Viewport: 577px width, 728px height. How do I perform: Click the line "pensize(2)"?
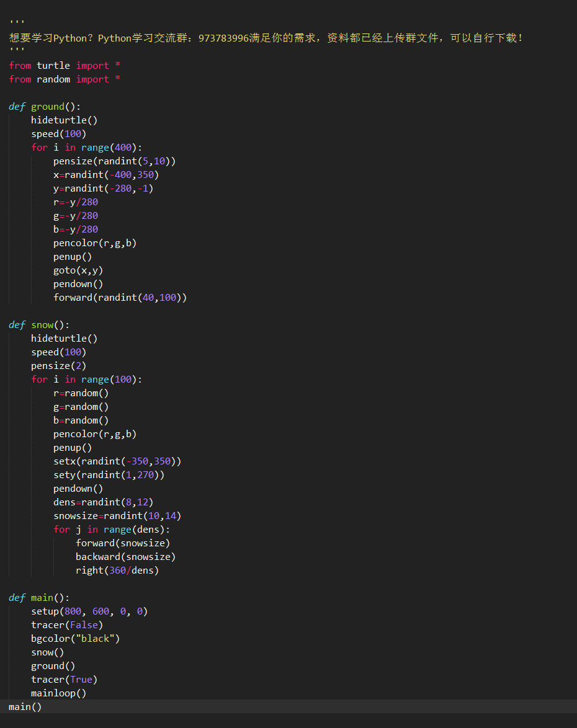[x=58, y=366]
